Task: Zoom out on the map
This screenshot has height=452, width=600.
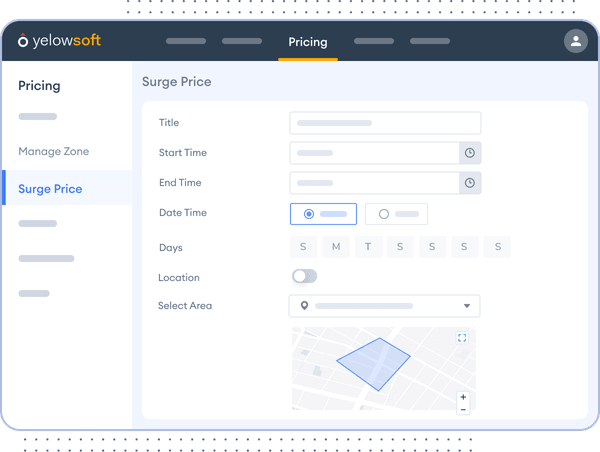Action: point(463,409)
